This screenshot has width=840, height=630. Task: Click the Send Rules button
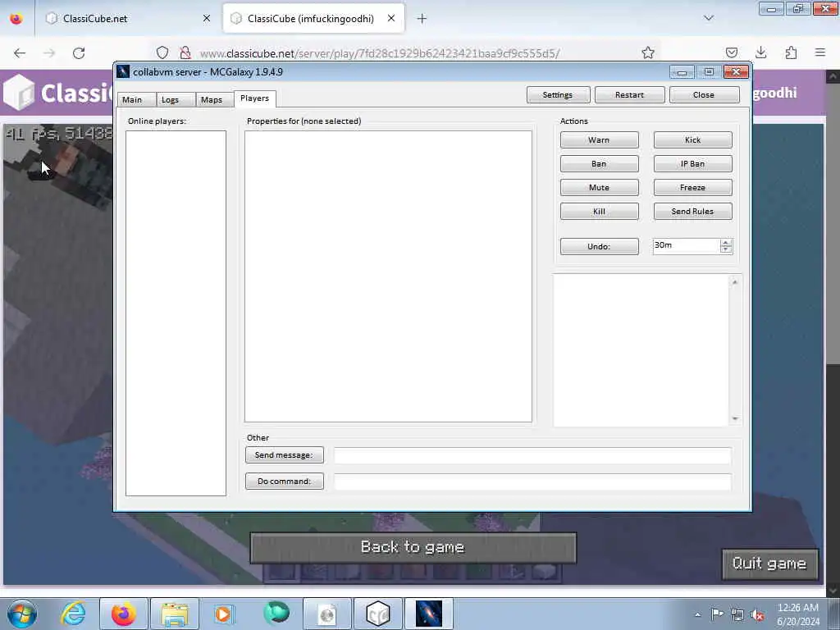pos(692,211)
